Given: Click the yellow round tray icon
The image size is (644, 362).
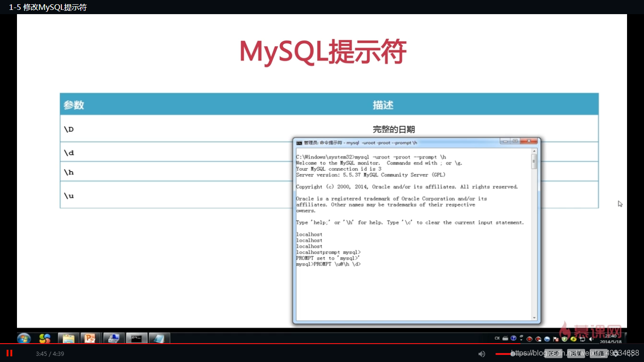Looking at the screenshot, I should click(x=573, y=339).
